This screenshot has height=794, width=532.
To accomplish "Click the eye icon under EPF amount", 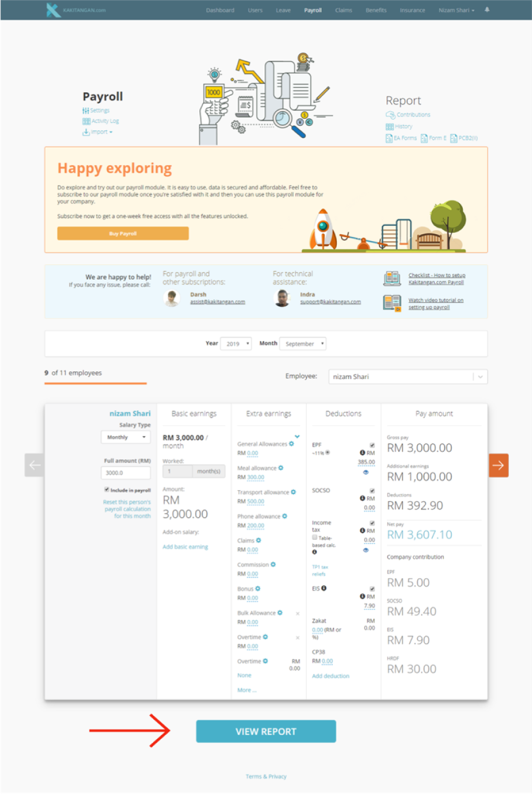I will pyautogui.click(x=366, y=472).
